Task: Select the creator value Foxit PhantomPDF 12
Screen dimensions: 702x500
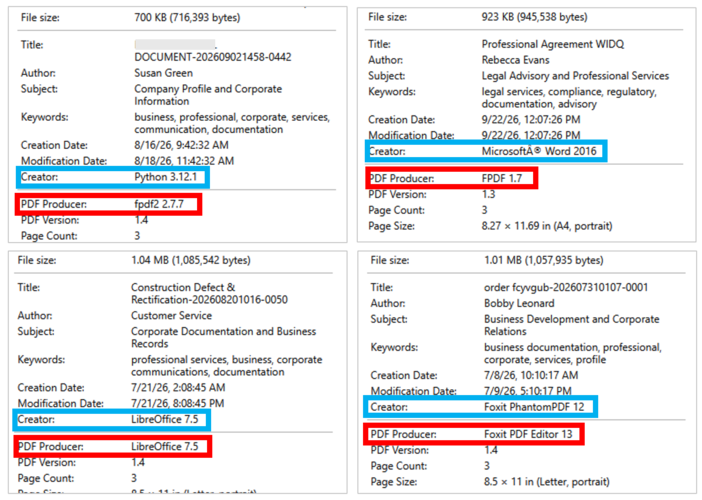Action: click(534, 407)
